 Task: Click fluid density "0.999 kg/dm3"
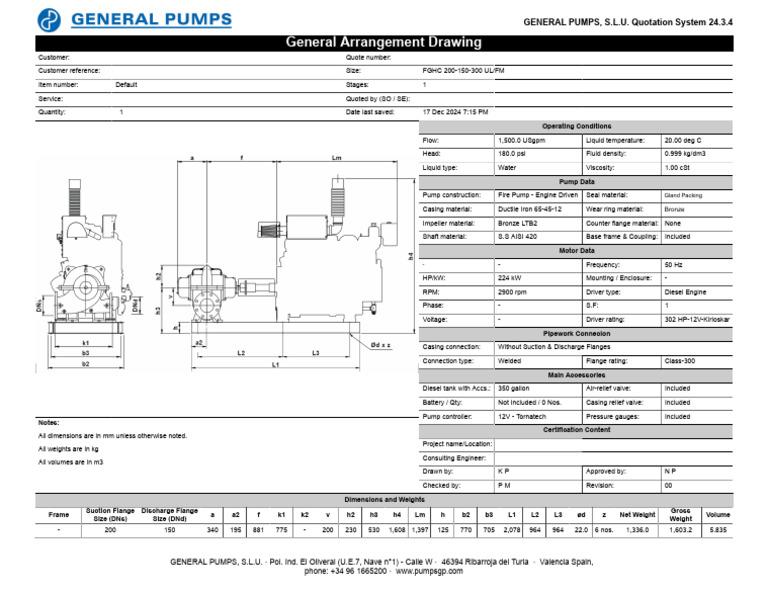[x=685, y=154]
